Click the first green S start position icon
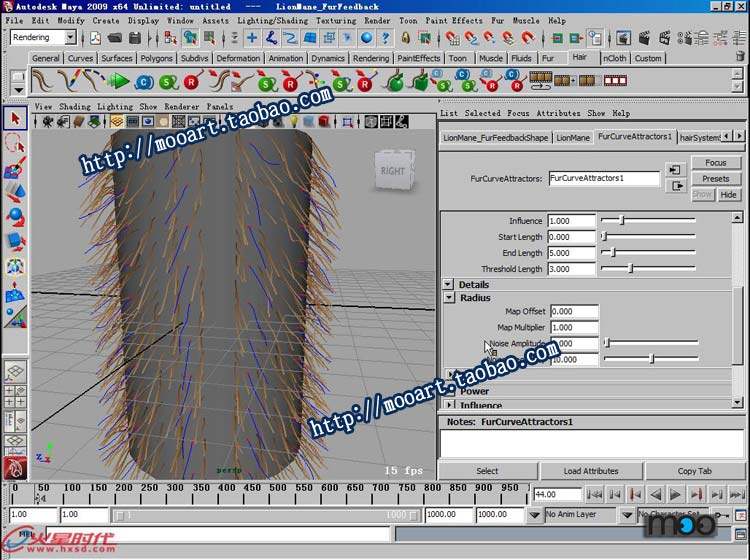 click(x=168, y=82)
